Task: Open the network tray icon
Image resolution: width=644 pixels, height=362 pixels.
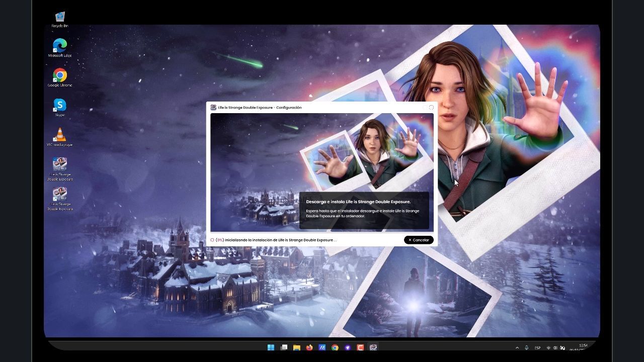Action: (x=548, y=348)
